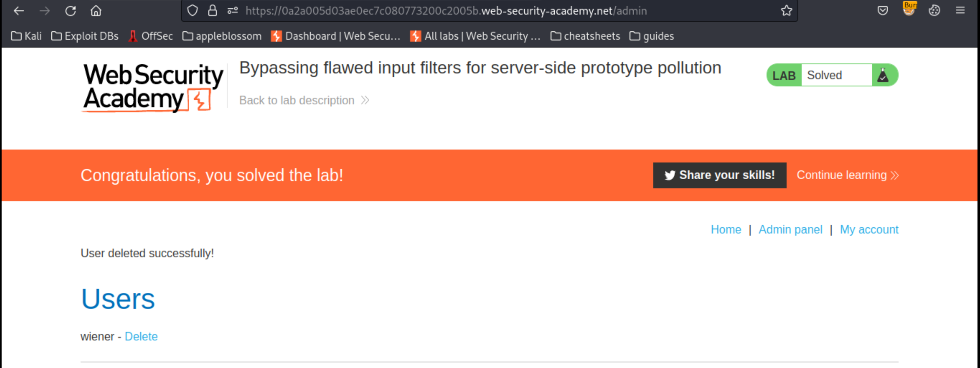980x368 pixels.
Task: Click the Share your skills button
Action: click(x=719, y=175)
